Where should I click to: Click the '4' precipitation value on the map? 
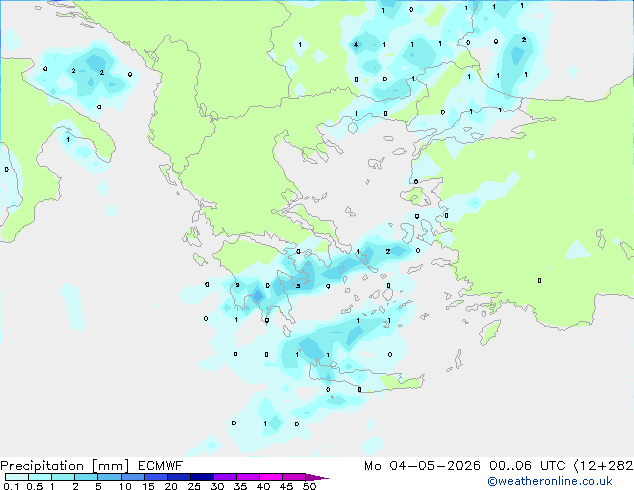[x=356, y=44]
